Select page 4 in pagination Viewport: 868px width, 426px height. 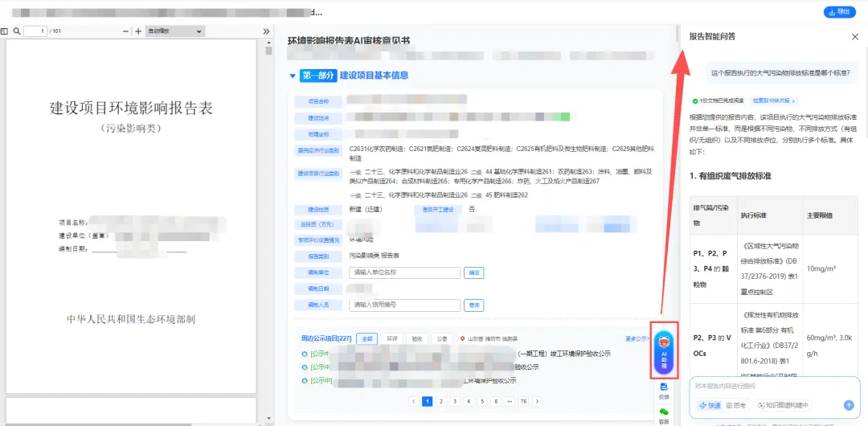(469, 401)
